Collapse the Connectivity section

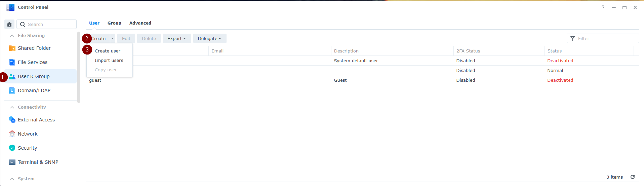pyautogui.click(x=12, y=107)
